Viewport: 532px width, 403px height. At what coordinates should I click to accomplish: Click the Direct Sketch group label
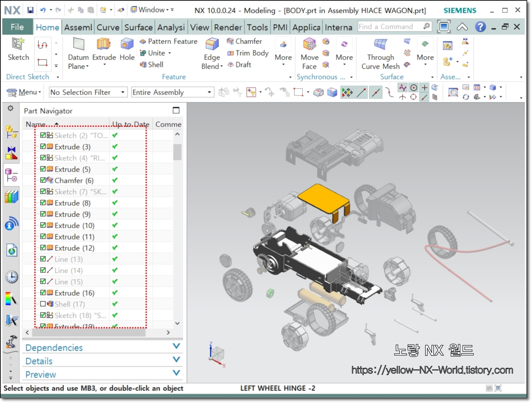click(28, 77)
